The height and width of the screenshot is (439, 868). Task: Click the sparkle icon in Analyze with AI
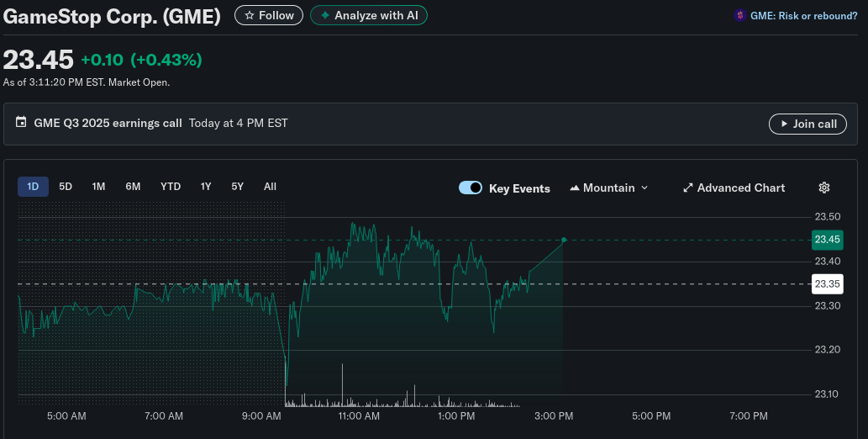325,15
